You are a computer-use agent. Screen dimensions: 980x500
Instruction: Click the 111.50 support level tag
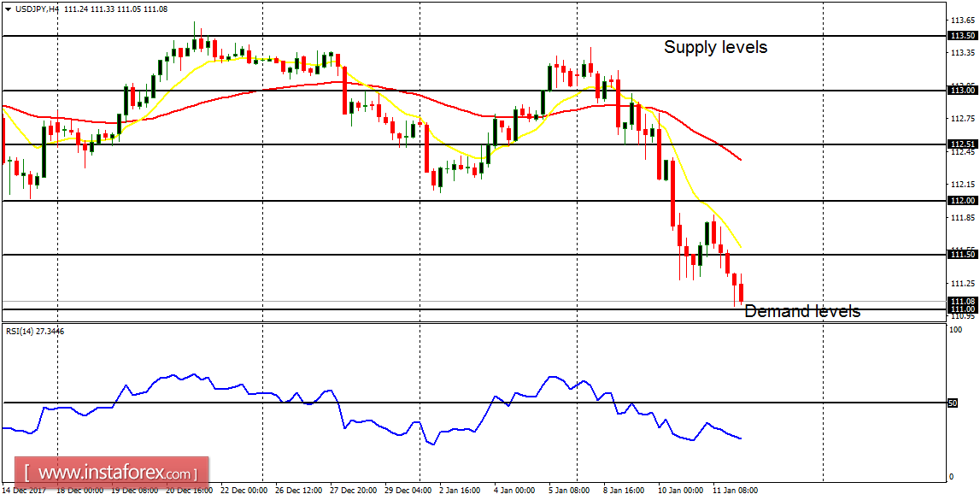(x=961, y=256)
